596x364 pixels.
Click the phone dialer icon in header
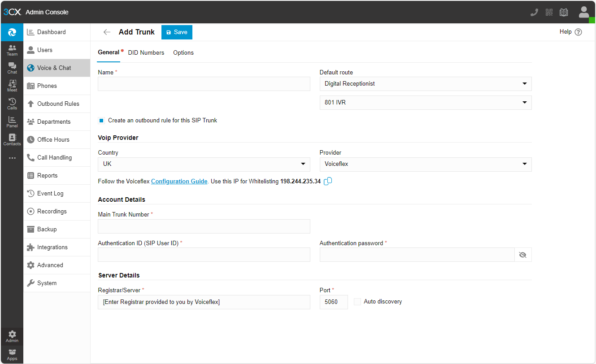click(534, 13)
